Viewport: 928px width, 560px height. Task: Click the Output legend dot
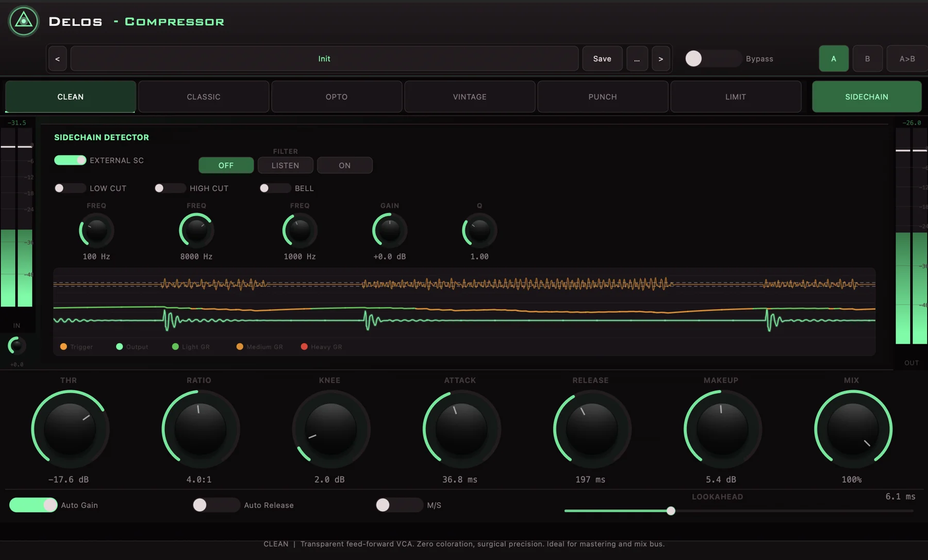[x=119, y=347]
